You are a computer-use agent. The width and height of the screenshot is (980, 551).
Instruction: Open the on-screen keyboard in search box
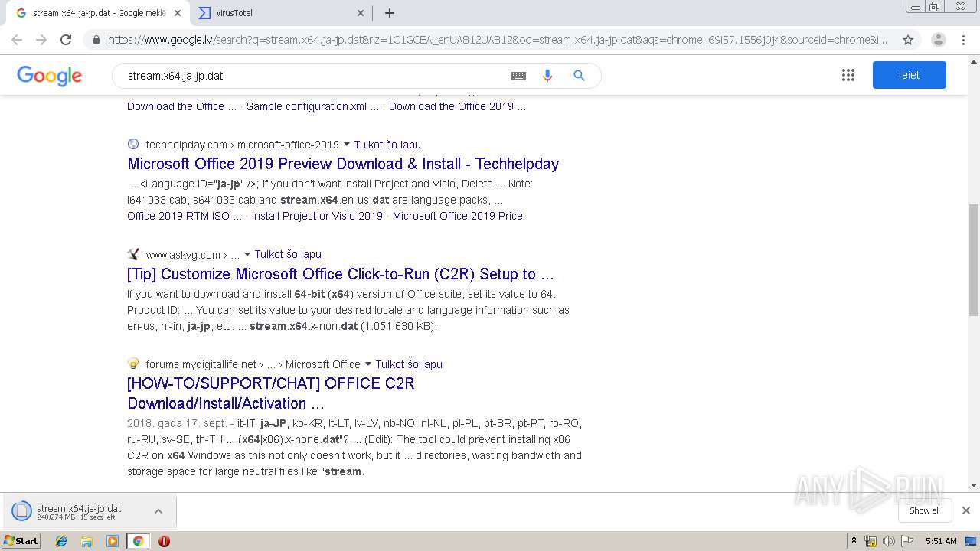[x=518, y=76]
